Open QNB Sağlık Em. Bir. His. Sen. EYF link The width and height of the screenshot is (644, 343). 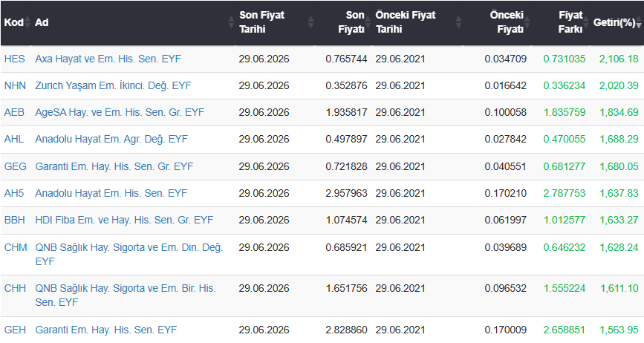126,295
